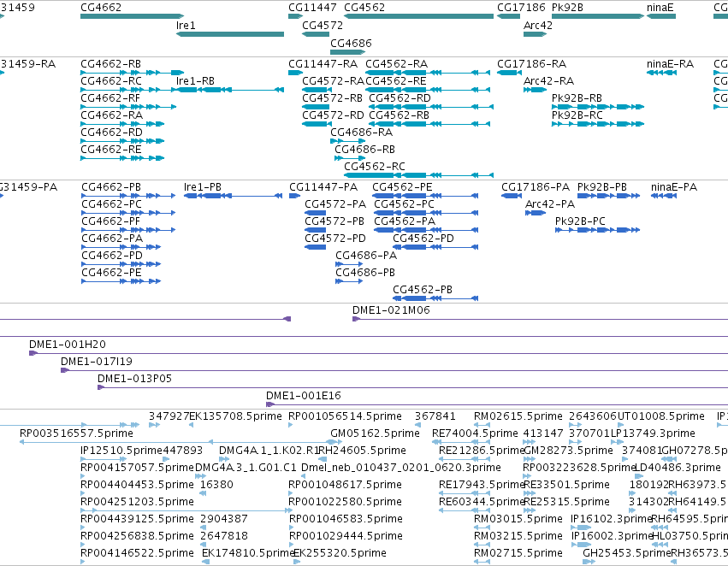
Task: Click transcript CG17186-RA
Action: [x=532, y=64]
